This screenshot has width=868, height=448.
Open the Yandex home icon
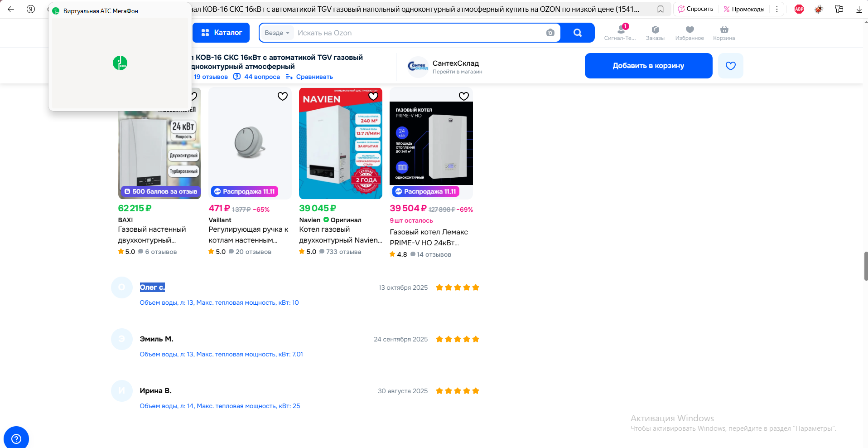coord(31,9)
